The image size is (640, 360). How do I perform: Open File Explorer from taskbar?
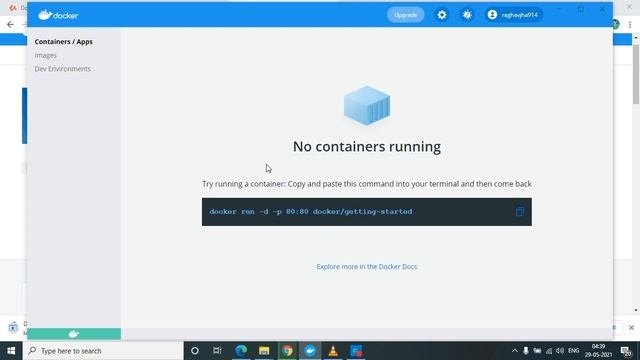264,351
